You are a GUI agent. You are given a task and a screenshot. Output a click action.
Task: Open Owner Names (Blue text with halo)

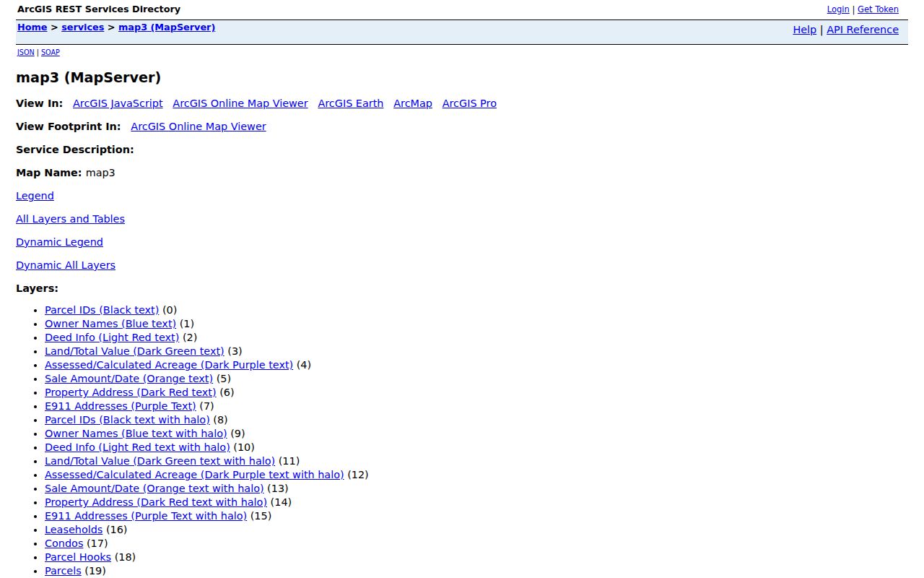tap(136, 433)
